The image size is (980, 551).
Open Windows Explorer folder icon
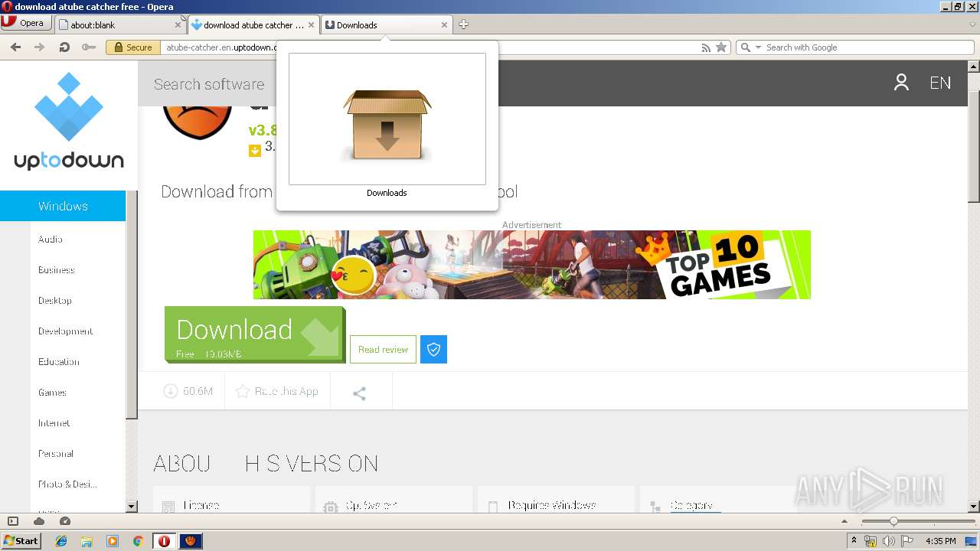(87, 541)
